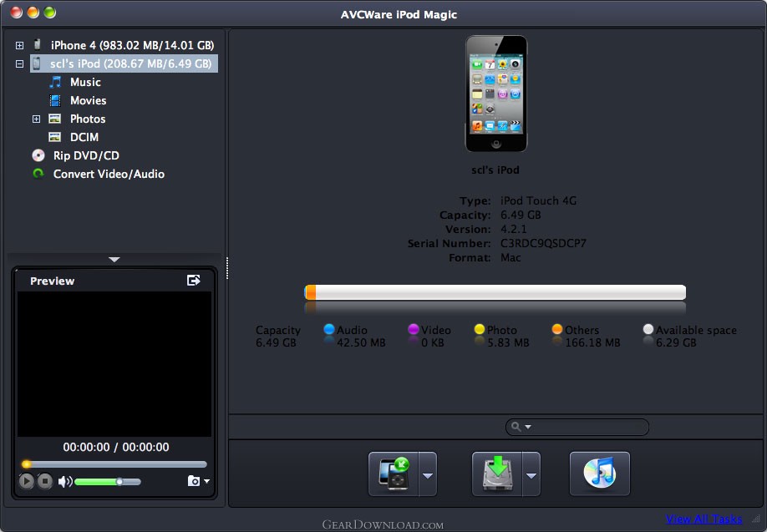Click the version value 4.2.1
This screenshot has height=532, width=767.
[513, 230]
